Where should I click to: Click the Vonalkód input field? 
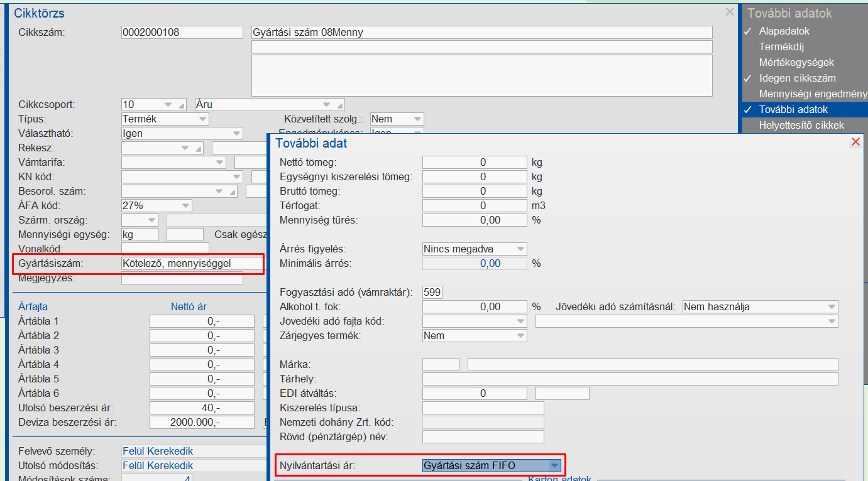165,249
